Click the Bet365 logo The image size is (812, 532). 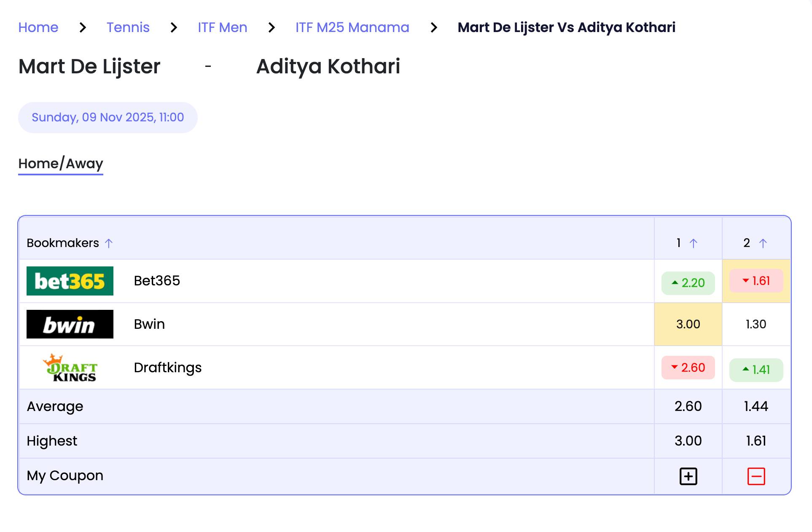pyautogui.click(x=70, y=281)
